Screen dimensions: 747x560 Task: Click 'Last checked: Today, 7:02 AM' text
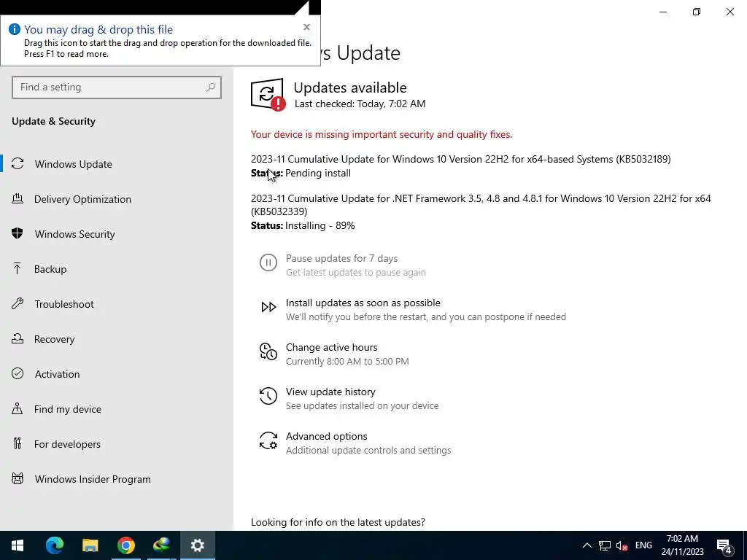coord(360,104)
